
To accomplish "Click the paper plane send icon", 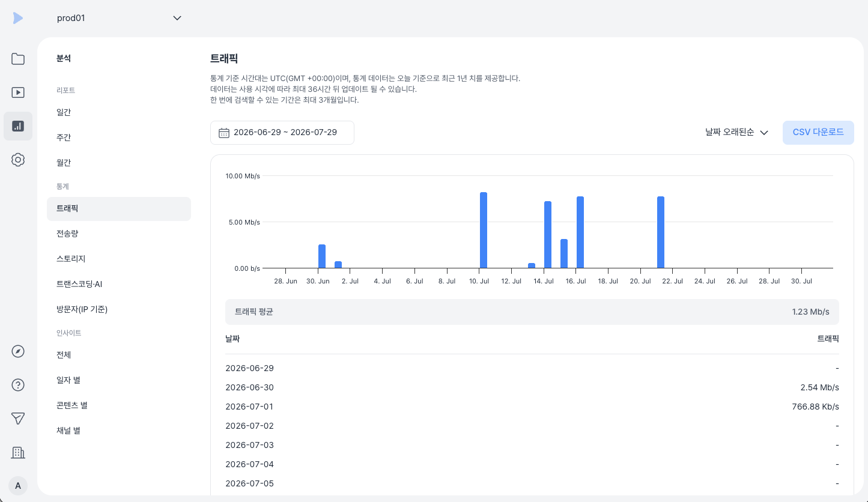I will [18, 419].
